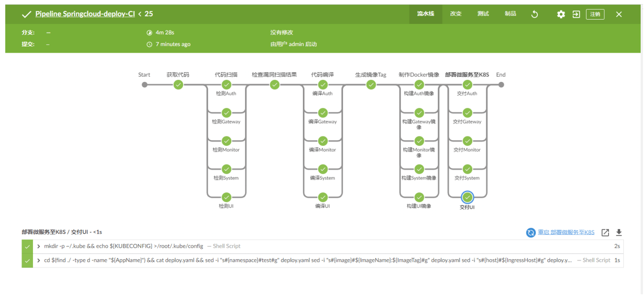644x300 pixels.
Task: Open the Pipeline Springcloud-deploy-CI link
Action: pyautogui.click(x=85, y=14)
